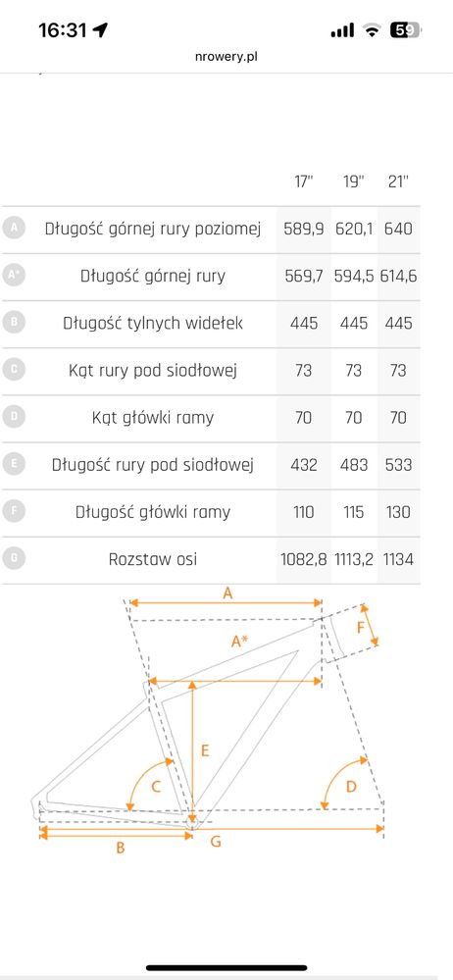Tap the location arrow beside the clock
This screenshot has width=453, height=980.
pyautogui.click(x=100, y=29)
